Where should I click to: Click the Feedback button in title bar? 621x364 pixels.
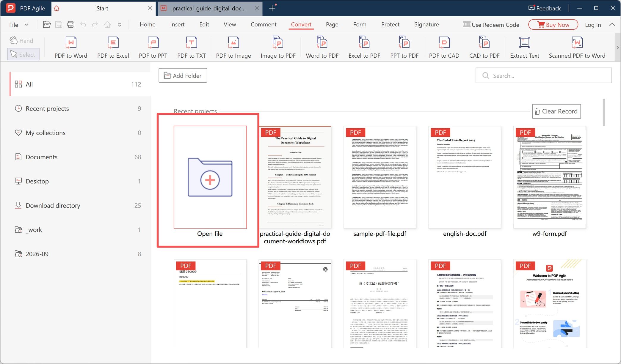coord(545,8)
